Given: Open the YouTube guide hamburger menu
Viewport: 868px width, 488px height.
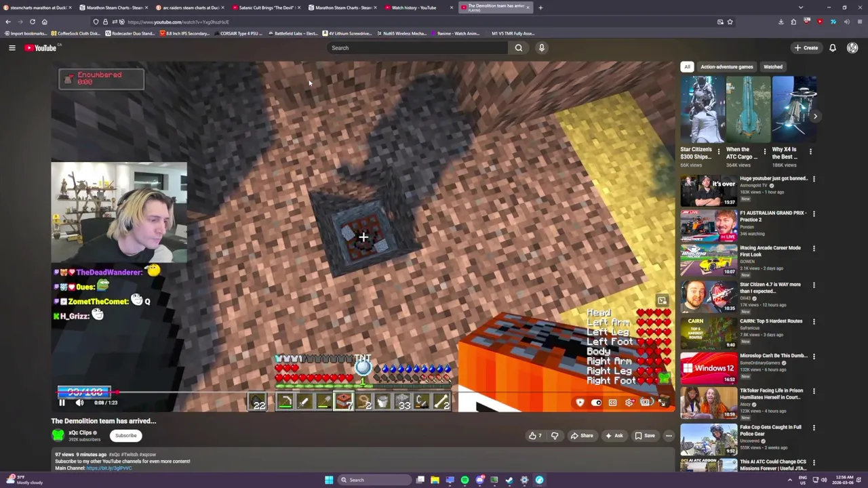Looking at the screenshot, I should 12,47.
